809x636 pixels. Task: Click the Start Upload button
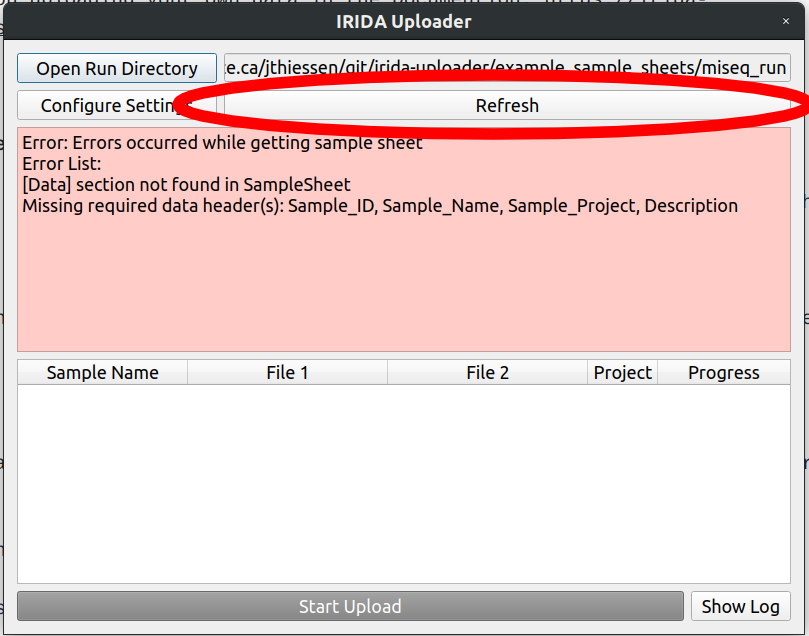click(350, 606)
